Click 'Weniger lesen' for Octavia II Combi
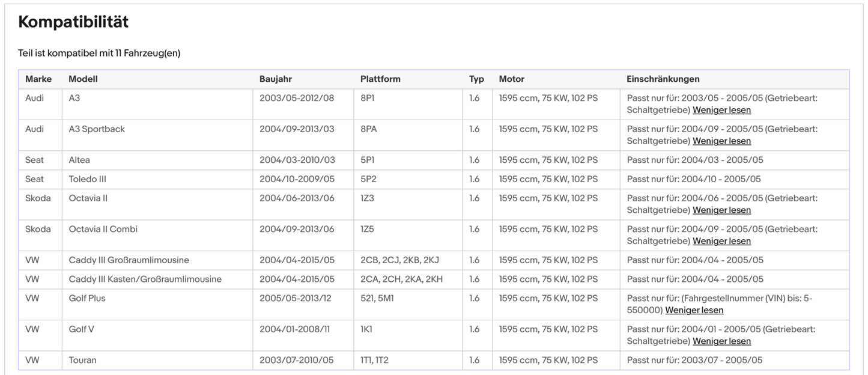Screen dimensions: 868x375 (721, 241)
